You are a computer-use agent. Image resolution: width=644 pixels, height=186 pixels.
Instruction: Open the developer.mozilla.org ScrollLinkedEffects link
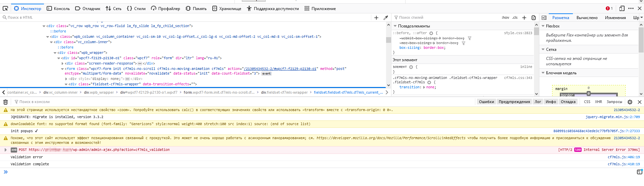point(391,138)
